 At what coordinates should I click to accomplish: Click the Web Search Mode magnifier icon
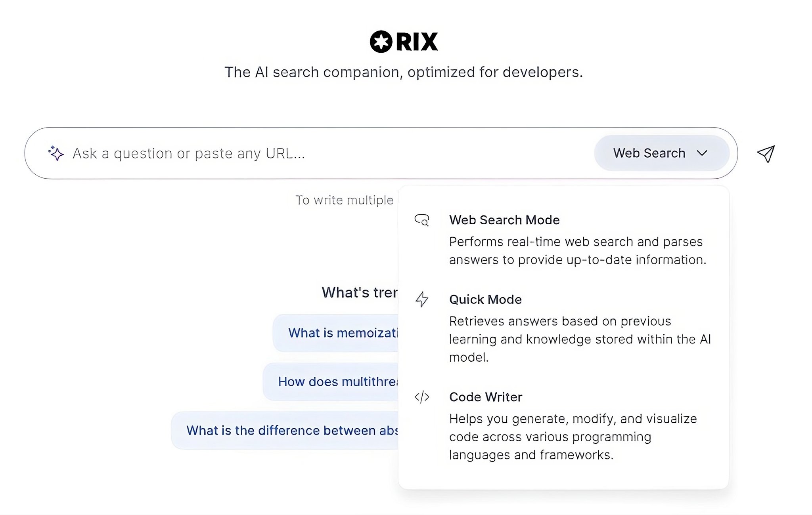pos(422,220)
